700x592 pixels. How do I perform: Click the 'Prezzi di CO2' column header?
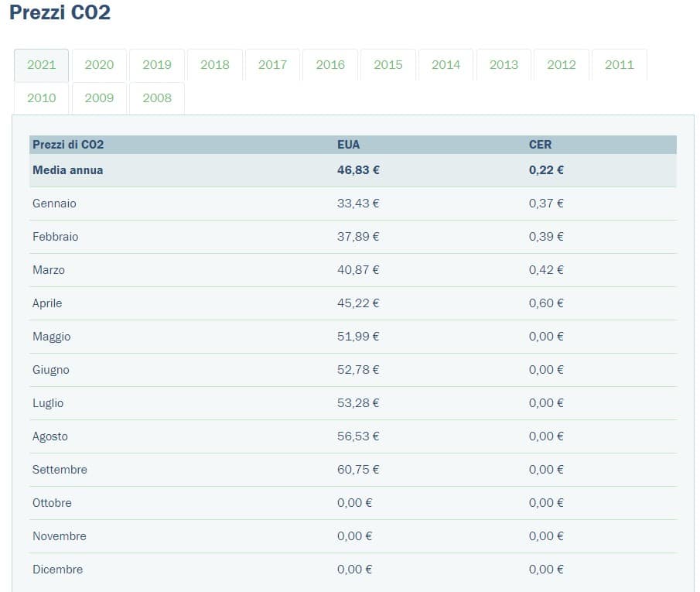tap(68, 145)
